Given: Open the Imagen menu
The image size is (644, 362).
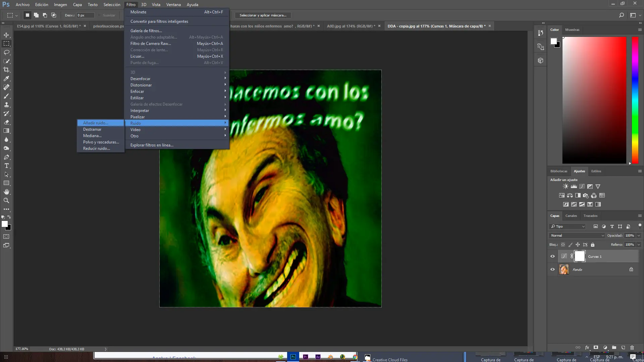Looking at the screenshot, I should coord(60,5).
